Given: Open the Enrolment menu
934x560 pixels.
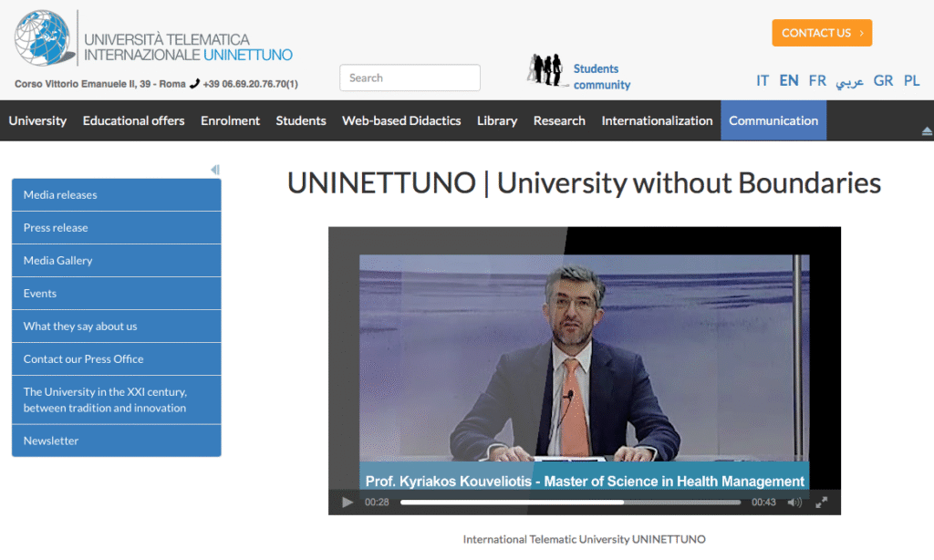Looking at the screenshot, I should 230,120.
